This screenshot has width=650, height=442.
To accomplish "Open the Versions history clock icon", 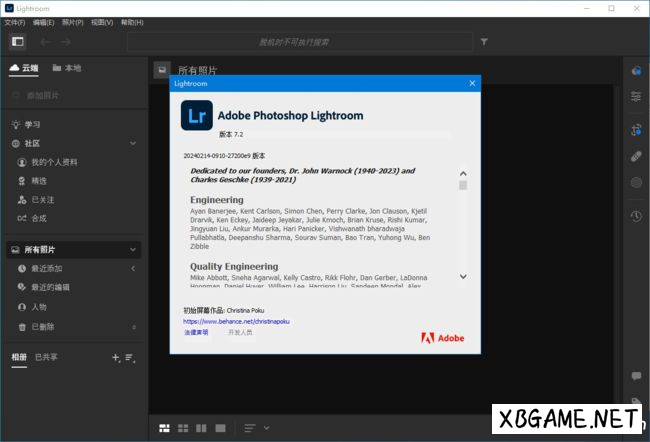I will [636, 216].
